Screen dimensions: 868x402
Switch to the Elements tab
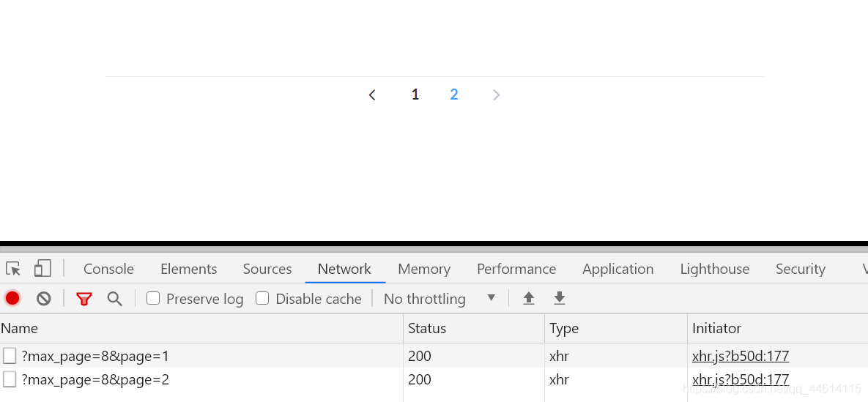[188, 269]
